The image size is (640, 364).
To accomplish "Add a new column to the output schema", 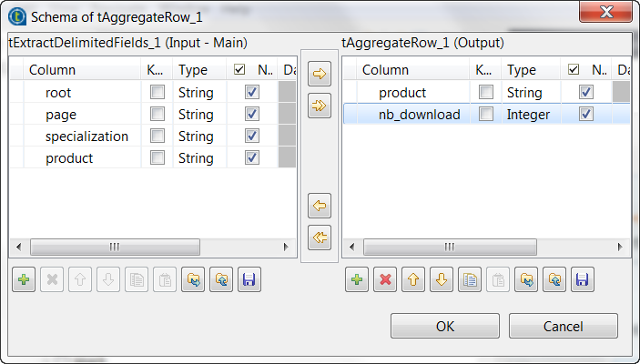I will point(357,280).
